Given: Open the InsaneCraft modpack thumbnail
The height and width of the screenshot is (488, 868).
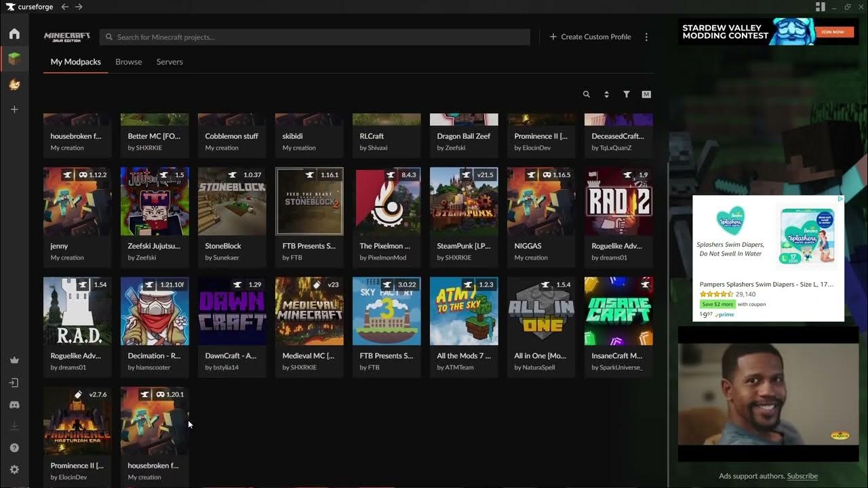Looking at the screenshot, I should click(618, 311).
